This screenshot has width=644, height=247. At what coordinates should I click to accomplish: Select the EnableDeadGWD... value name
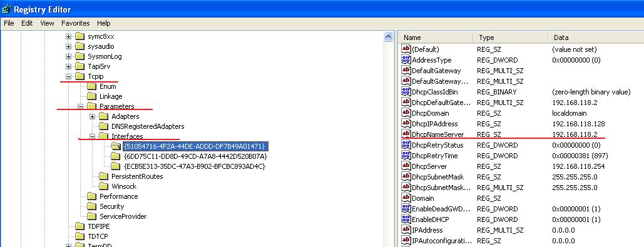click(x=441, y=209)
